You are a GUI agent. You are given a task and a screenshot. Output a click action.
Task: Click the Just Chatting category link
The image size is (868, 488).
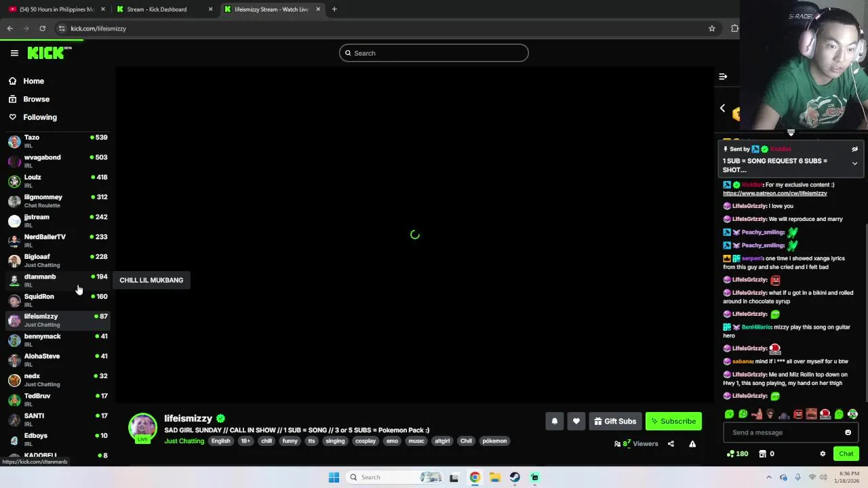tap(184, 441)
